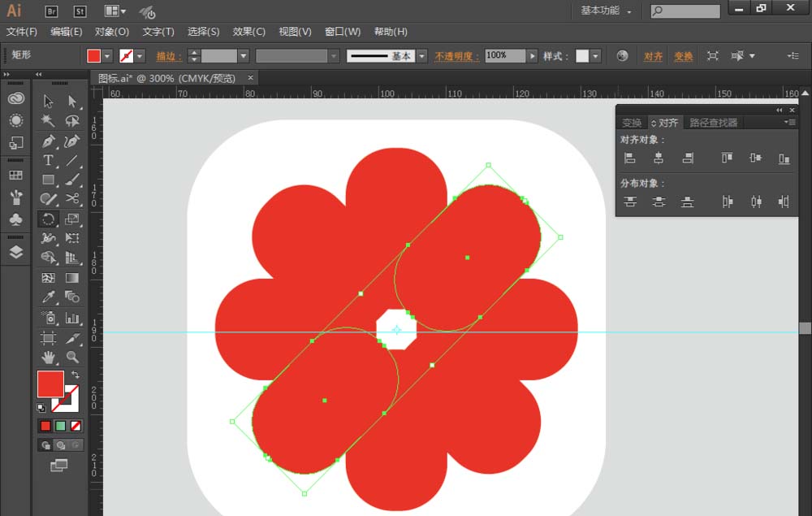Click horizontal align left icon

point(630,158)
